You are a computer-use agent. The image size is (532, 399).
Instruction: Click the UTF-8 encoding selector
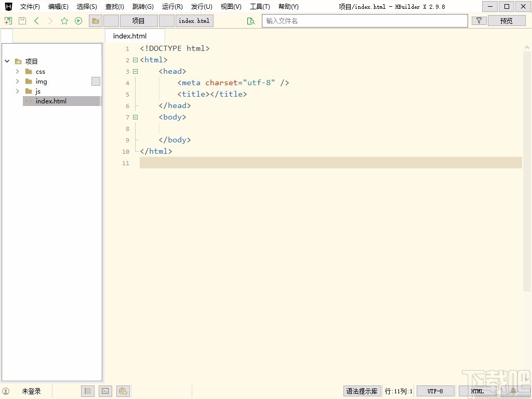(x=435, y=391)
